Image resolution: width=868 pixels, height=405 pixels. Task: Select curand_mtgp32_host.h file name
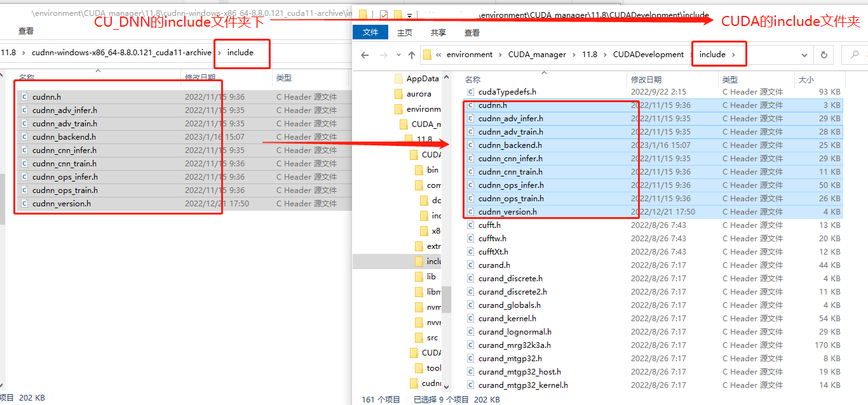(520, 372)
